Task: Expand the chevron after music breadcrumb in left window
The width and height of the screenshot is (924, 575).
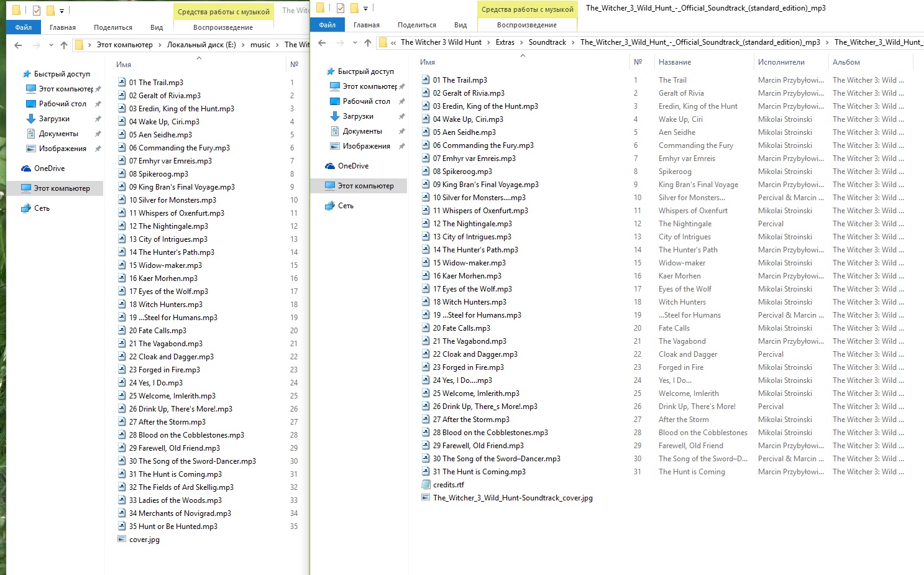Action: (x=277, y=45)
